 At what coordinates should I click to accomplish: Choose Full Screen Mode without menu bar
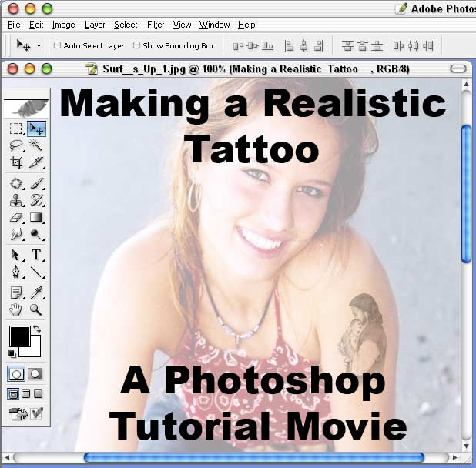(38, 394)
